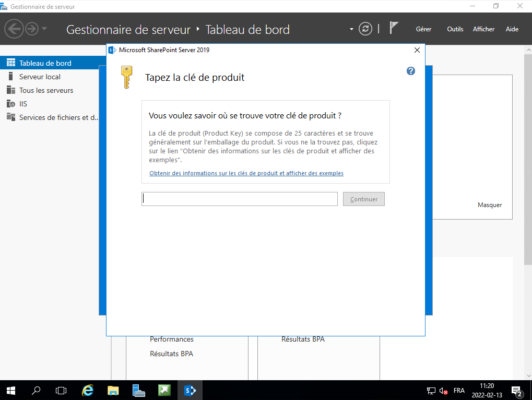Click the blue help question mark icon
532x400 pixels.
(x=410, y=71)
